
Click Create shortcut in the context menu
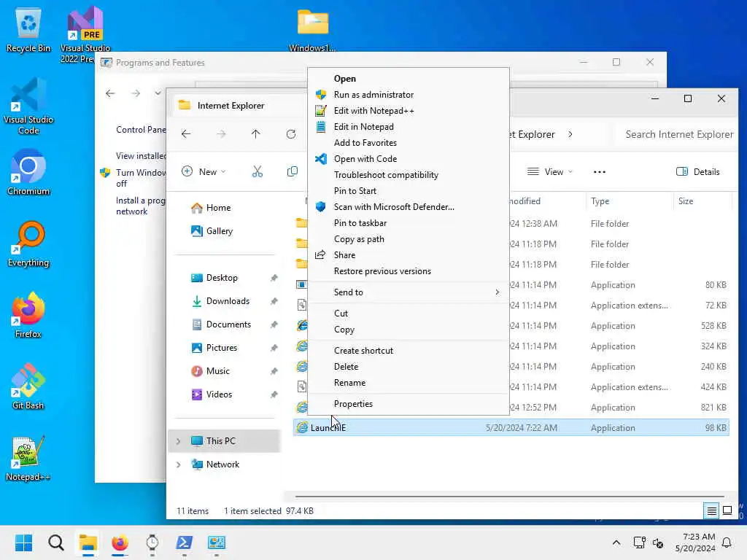(409, 351)
